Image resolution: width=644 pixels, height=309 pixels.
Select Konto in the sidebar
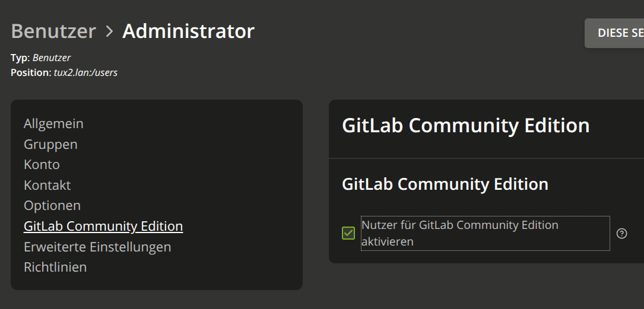point(42,164)
